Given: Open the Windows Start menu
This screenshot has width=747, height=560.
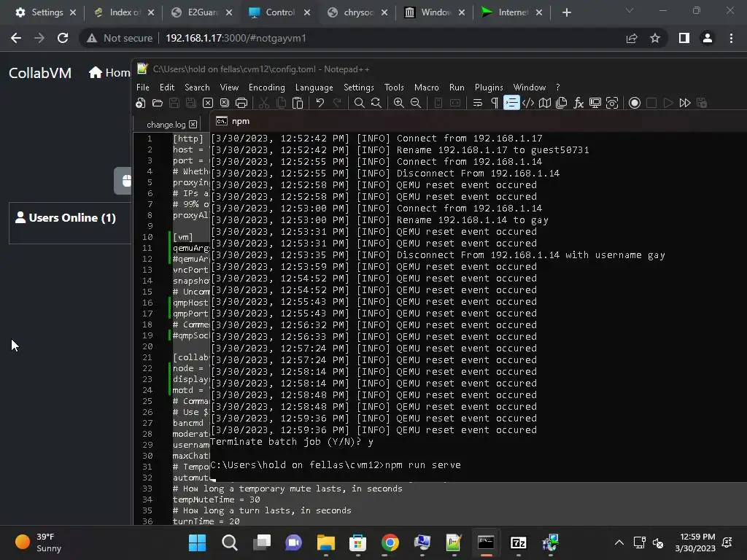Looking at the screenshot, I should tap(197, 542).
